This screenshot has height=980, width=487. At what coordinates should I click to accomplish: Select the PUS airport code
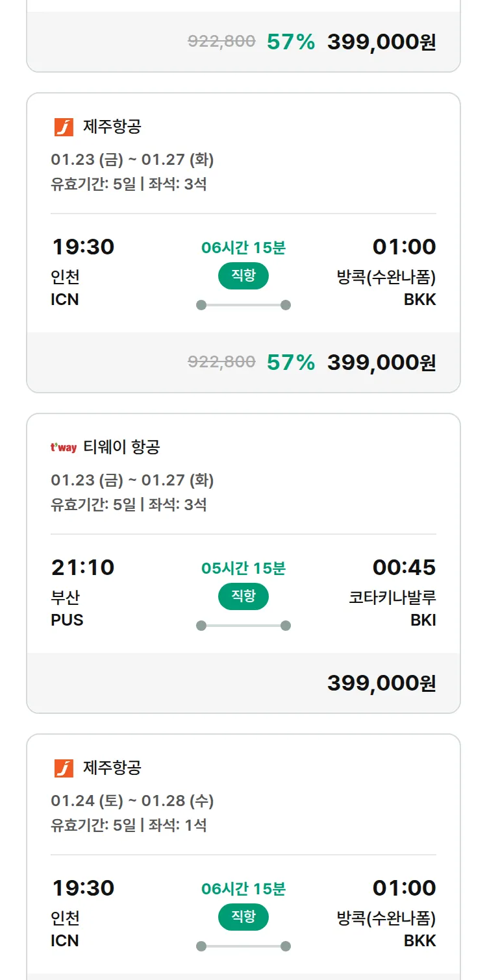coord(67,620)
